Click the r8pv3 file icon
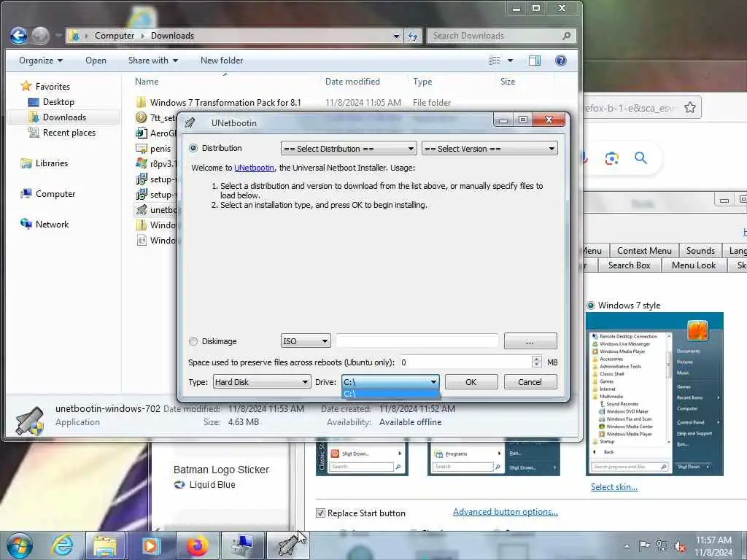The image size is (747, 560). click(141, 163)
